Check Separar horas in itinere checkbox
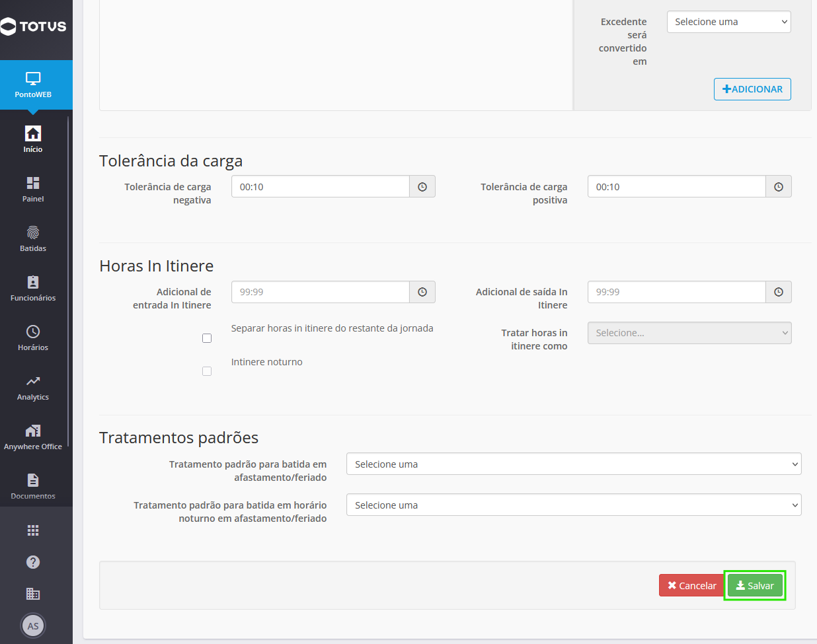The image size is (817, 644). pyautogui.click(x=207, y=338)
